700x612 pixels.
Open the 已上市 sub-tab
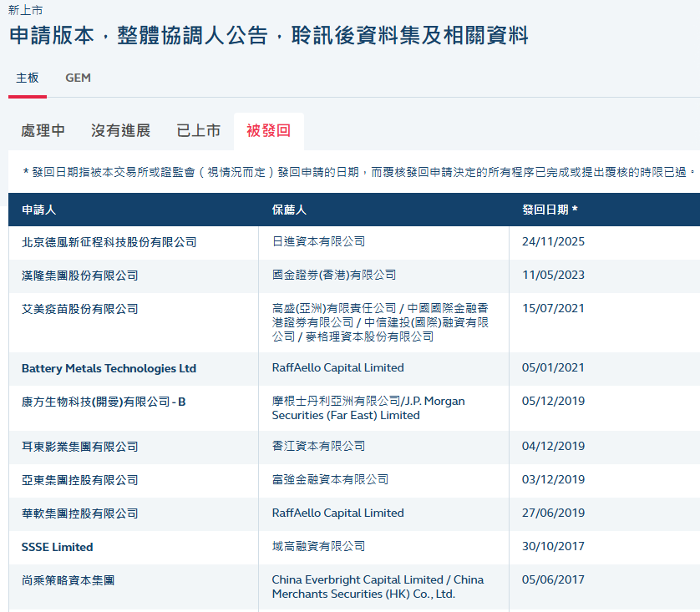(199, 131)
